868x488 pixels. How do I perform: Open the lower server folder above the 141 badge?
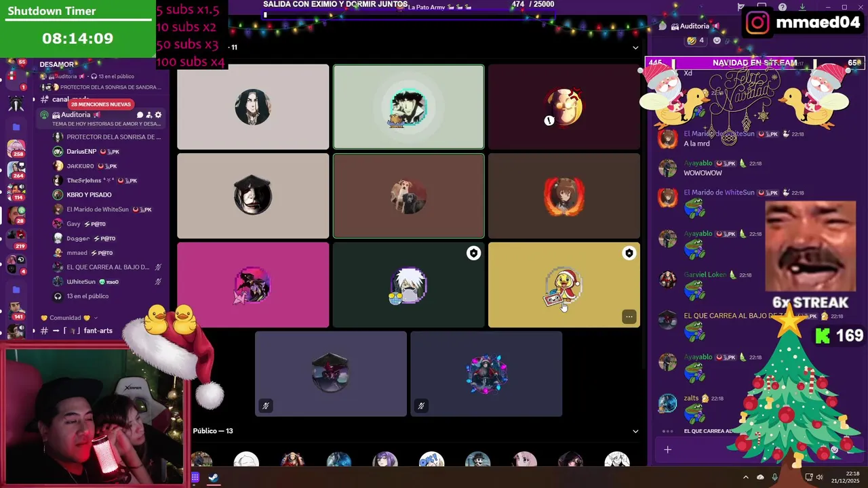(x=16, y=289)
